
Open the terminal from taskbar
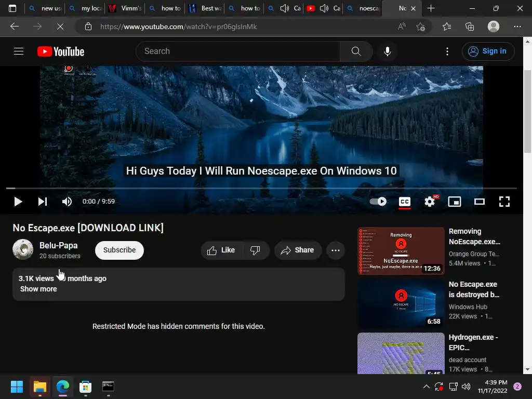coord(108,387)
